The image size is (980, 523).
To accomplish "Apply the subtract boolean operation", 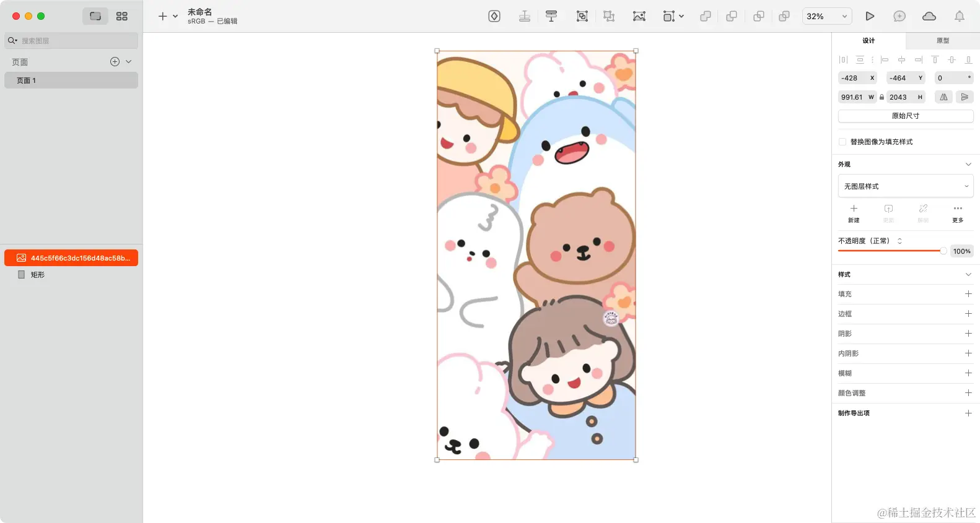I will (732, 16).
